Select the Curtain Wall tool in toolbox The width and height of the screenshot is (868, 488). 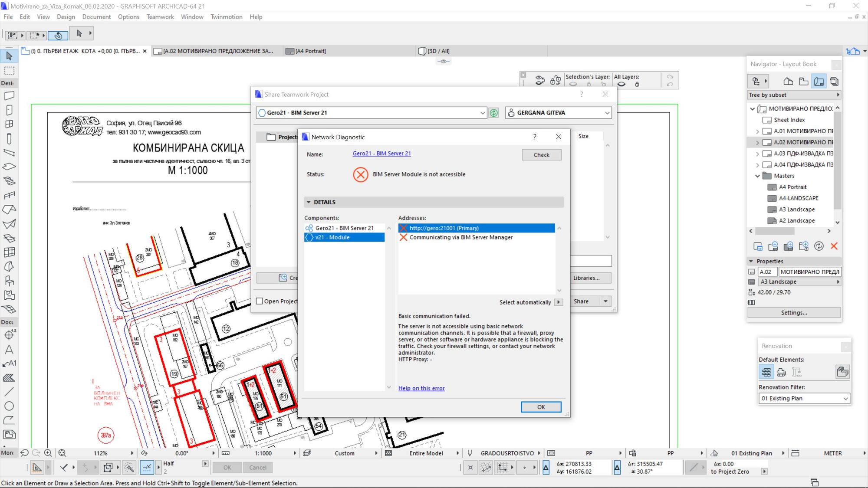(9, 252)
